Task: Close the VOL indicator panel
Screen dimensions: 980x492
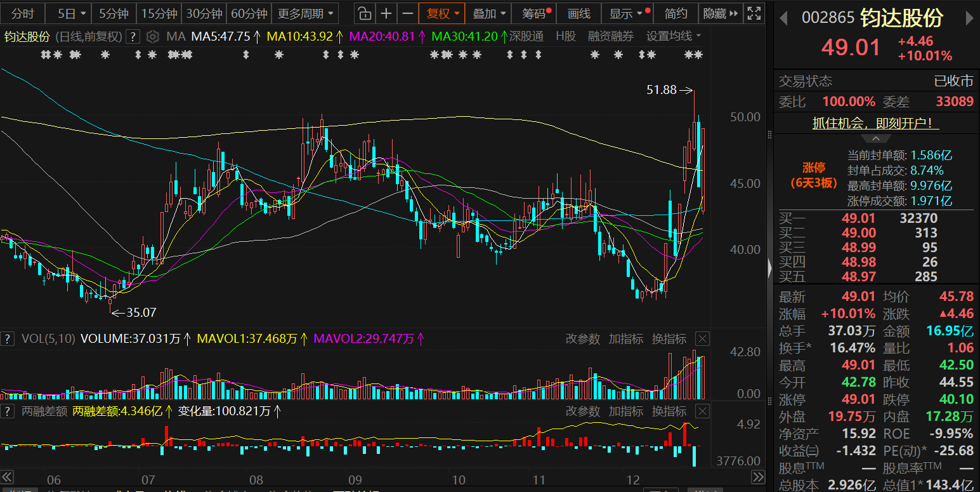Action: pos(702,338)
